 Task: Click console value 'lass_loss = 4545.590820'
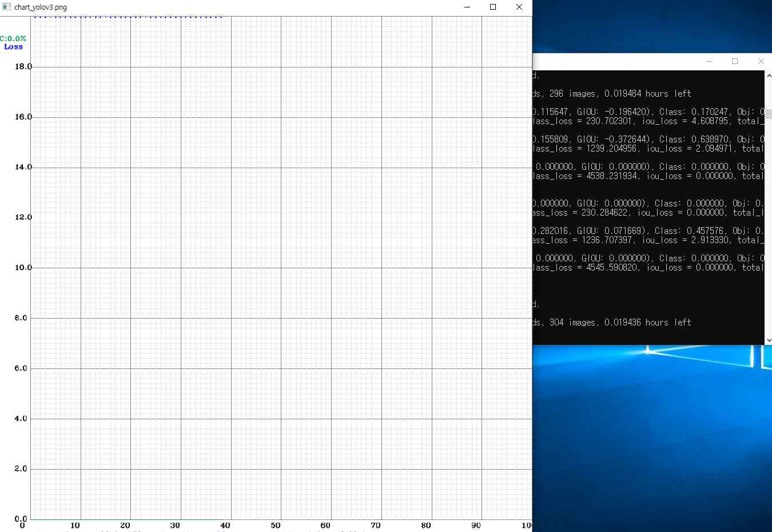click(x=584, y=268)
